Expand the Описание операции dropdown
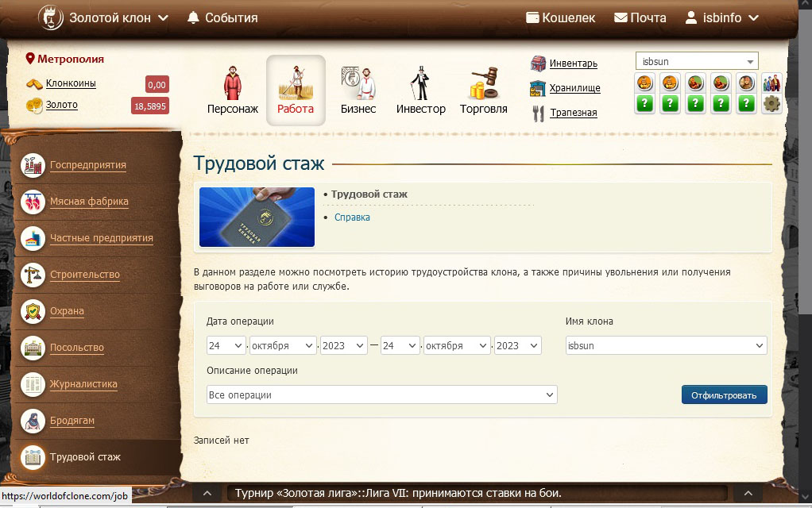Viewport: 812px width, 508px height. (x=381, y=394)
